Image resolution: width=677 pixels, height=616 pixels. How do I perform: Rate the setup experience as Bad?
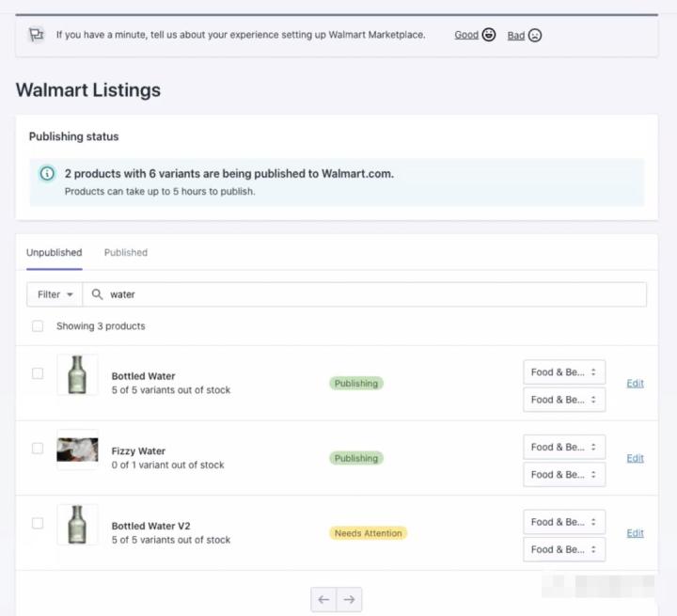(x=516, y=36)
